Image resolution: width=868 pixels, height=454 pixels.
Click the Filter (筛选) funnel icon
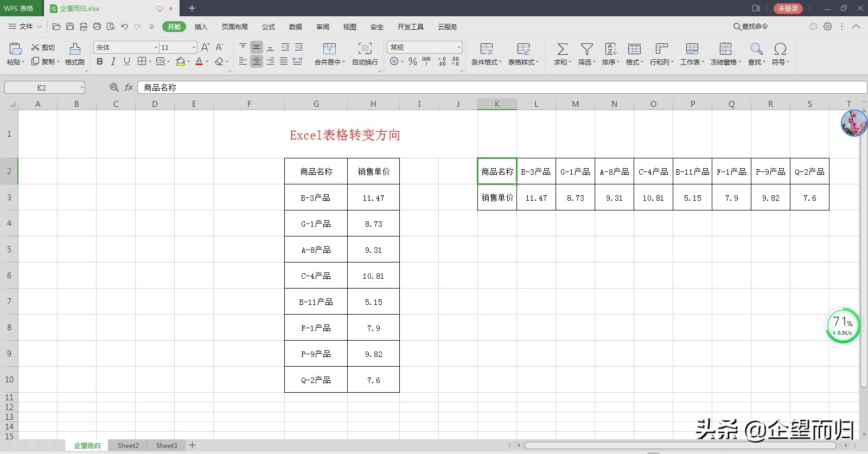pos(586,49)
